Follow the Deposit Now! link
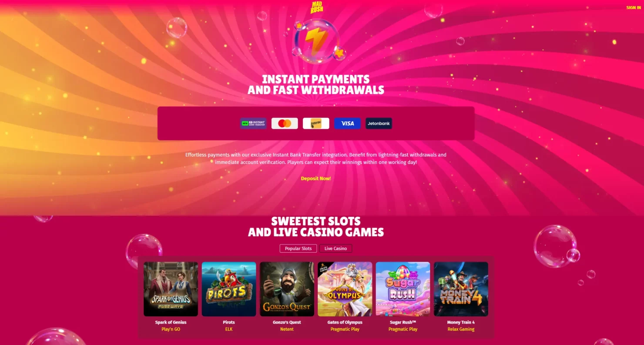Viewport: 644px width, 345px height. click(316, 178)
